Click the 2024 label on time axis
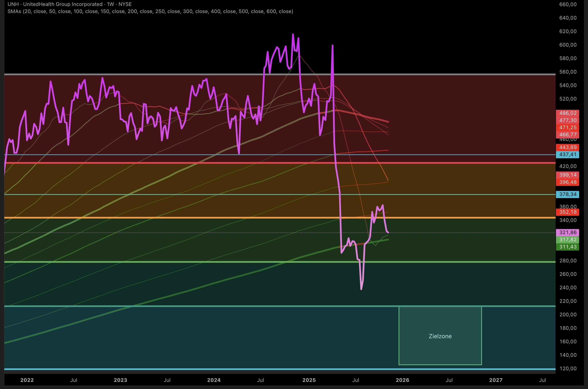 (214, 380)
